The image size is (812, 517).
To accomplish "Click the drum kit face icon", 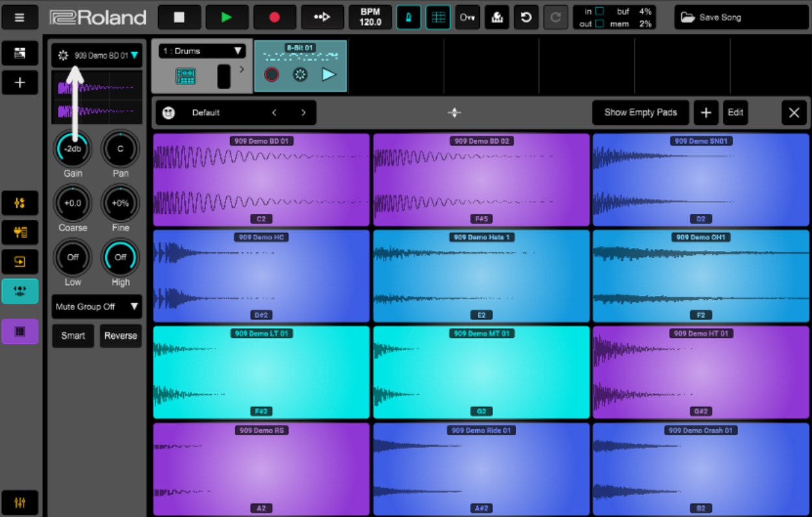I will tap(169, 113).
